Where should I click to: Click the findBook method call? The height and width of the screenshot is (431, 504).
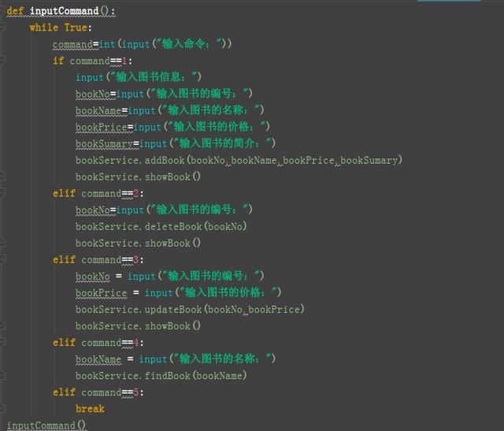[x=168, y=376]
